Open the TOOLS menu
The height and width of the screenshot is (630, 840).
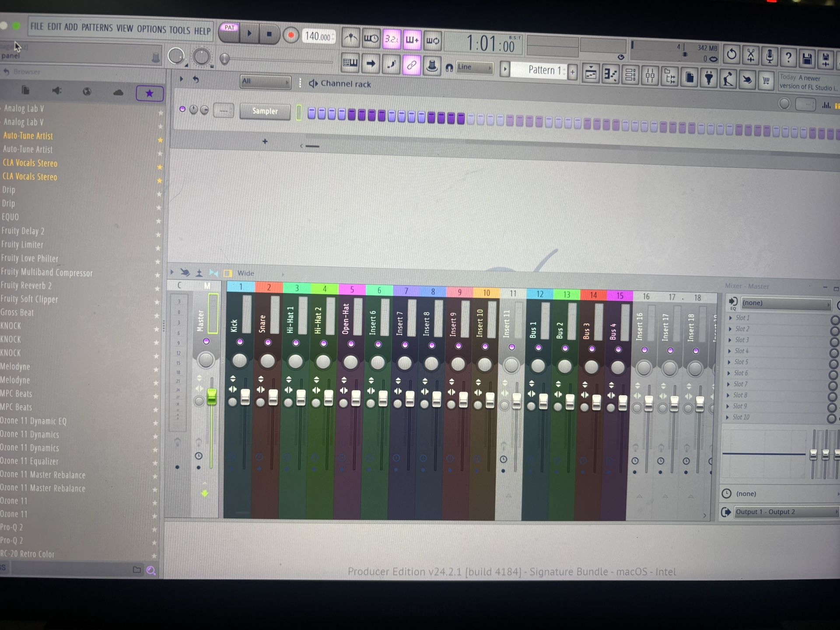pyautogui.click(x=179, y=30)
